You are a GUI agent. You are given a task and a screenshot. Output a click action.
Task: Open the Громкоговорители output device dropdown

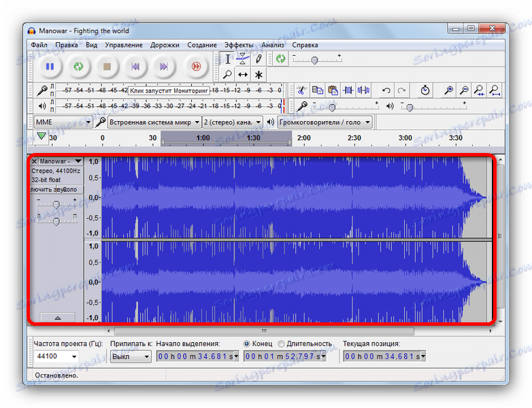325,122
